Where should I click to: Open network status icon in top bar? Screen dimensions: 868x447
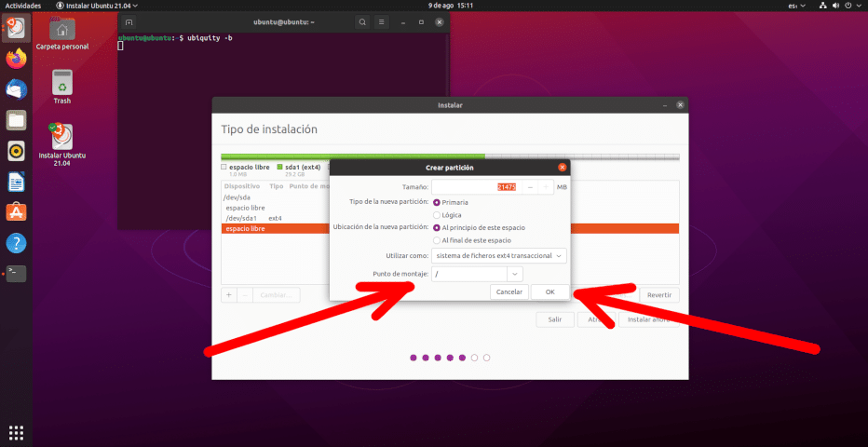(x=823, y=6)
